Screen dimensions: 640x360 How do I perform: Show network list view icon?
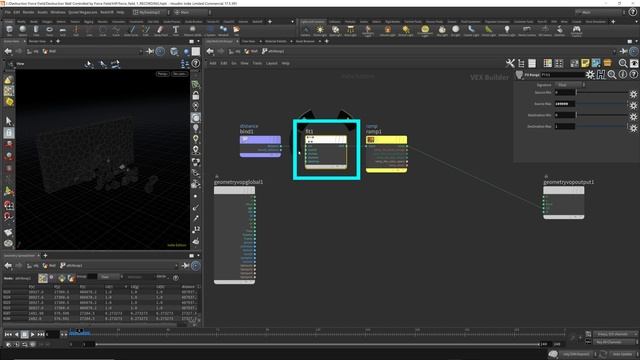tap(532, 63)
